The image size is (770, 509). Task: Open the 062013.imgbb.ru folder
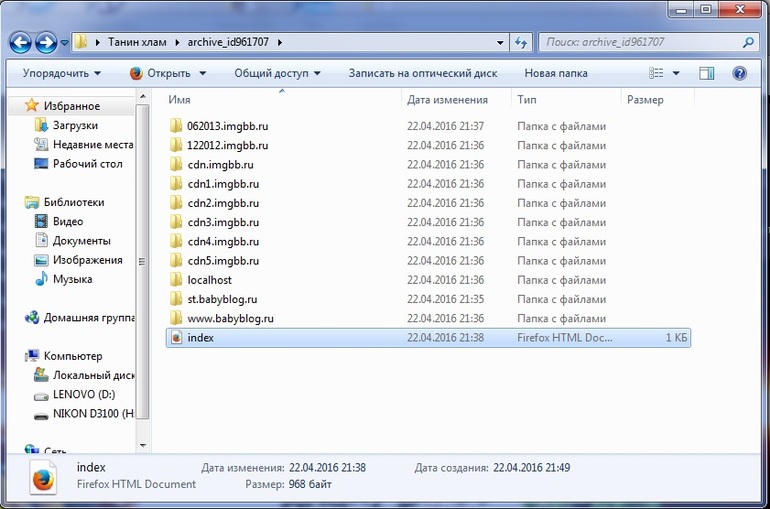(227, 126)
